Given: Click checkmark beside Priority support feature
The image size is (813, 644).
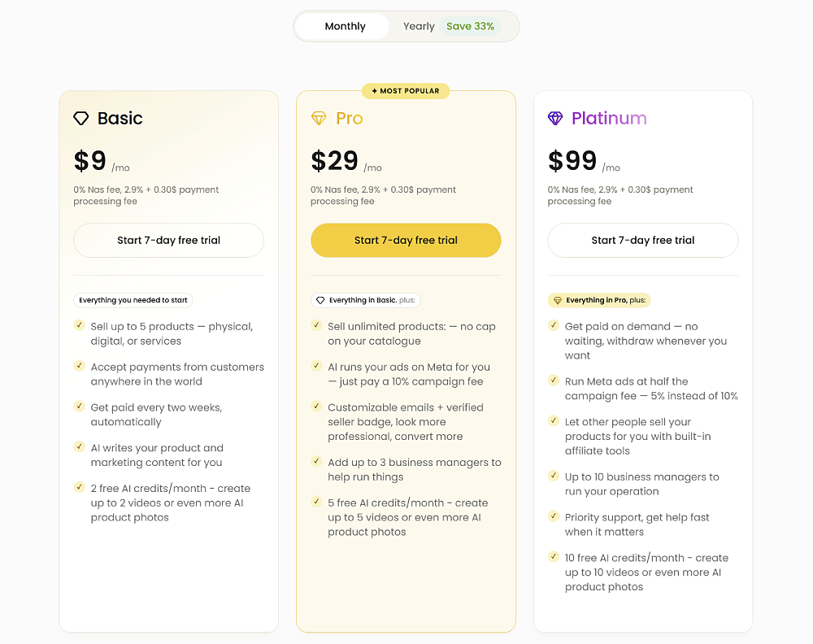Looking at the screenshot, I should 554,516.
